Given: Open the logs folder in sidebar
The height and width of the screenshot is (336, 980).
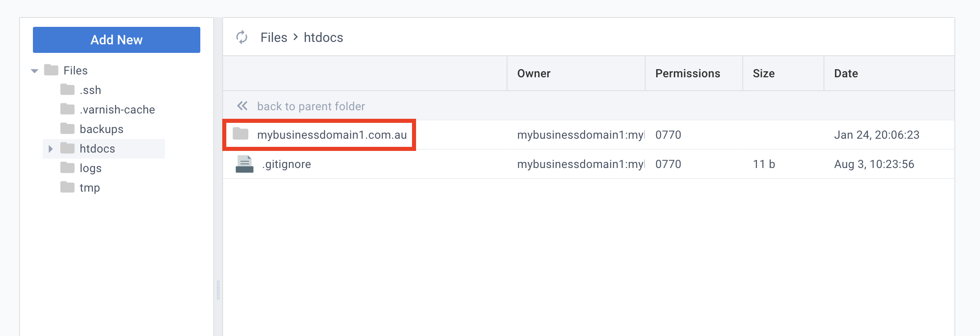Looking at the screenshot, I should 90,168.
